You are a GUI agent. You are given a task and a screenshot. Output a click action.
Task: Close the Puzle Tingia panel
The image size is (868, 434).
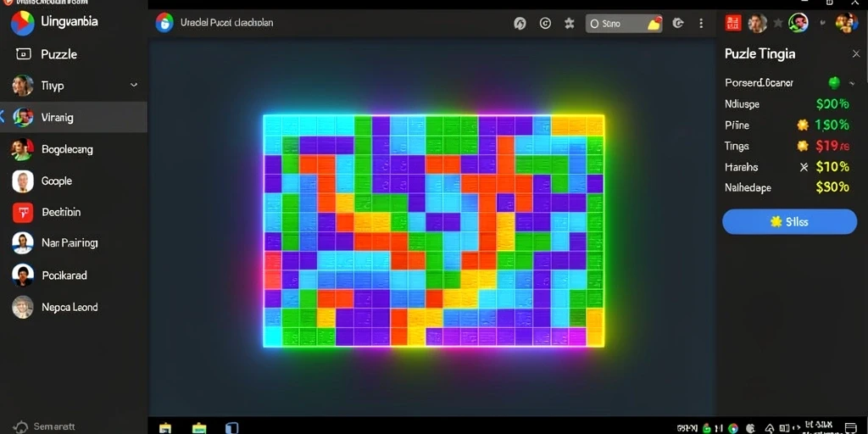855,53
